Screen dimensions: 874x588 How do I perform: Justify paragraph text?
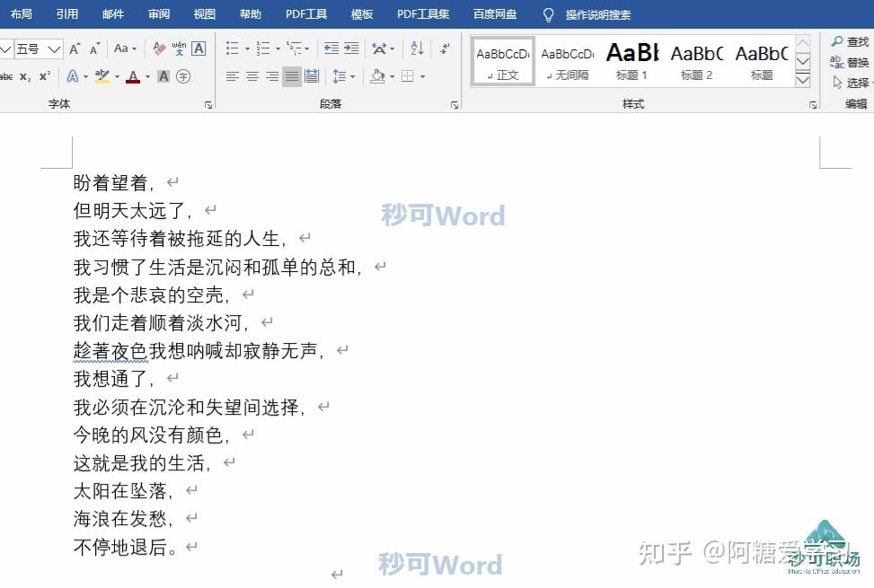(x=292, y=76)
